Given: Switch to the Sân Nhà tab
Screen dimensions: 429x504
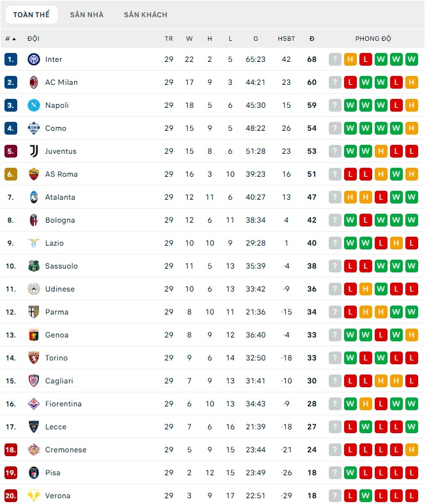Looking at the screenshot, I should point(86,15).
